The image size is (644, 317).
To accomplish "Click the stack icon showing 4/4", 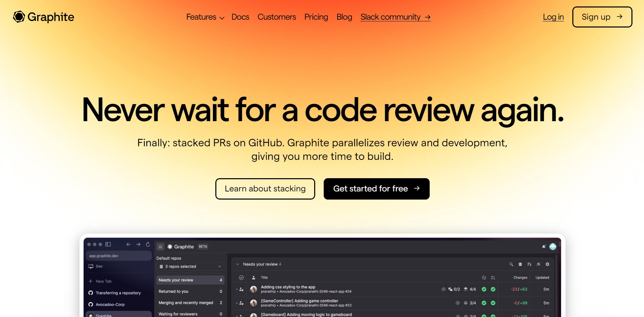I will pos(466,290).
